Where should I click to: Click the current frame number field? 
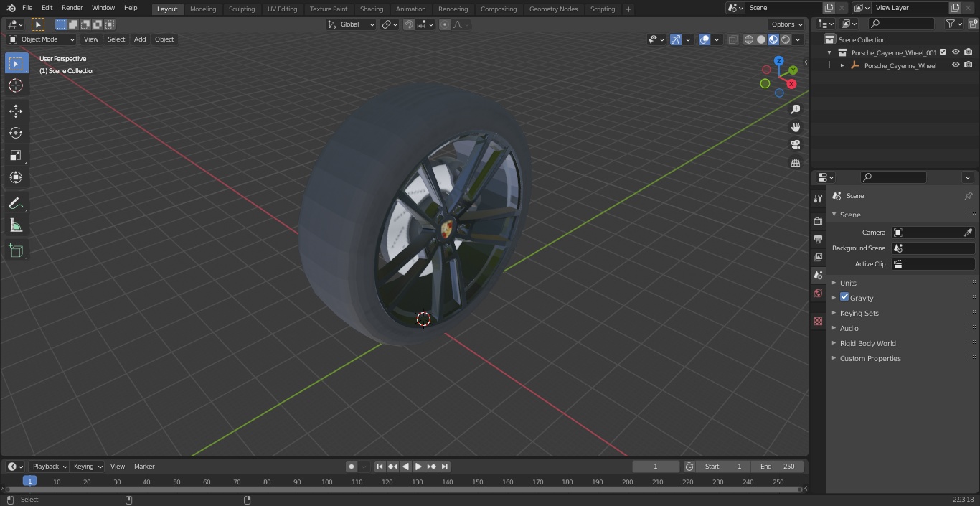coord(656,467)
